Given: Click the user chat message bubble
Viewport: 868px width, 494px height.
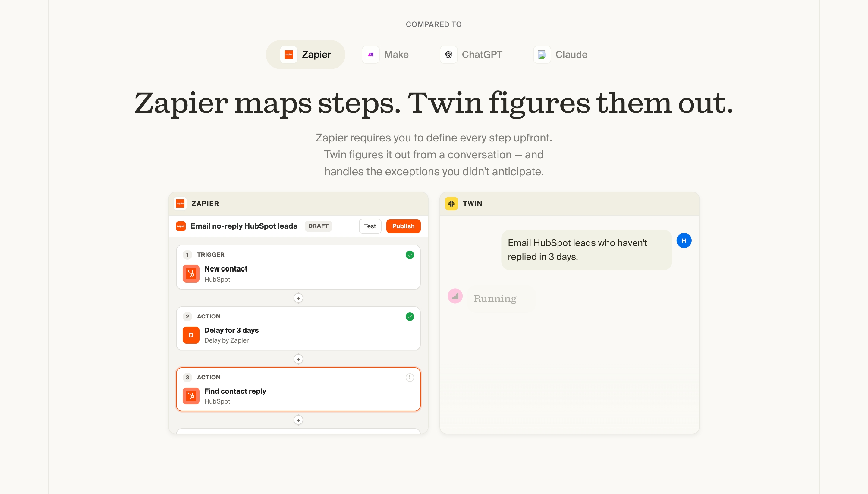Looking at the screenshot, I should point(586,250).
